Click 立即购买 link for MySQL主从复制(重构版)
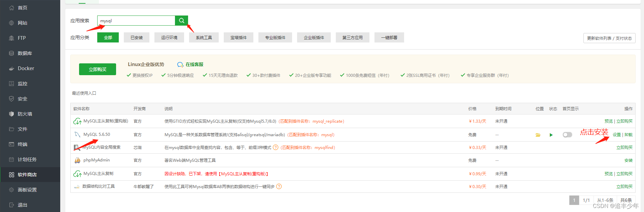 (x=624, y=121)
